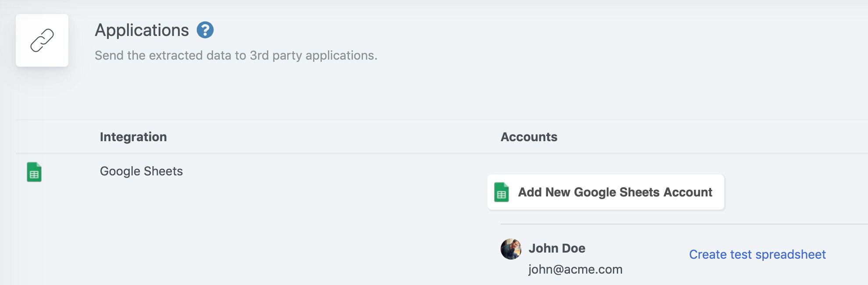Click John Doe's profile avatar

click(511, 249)
